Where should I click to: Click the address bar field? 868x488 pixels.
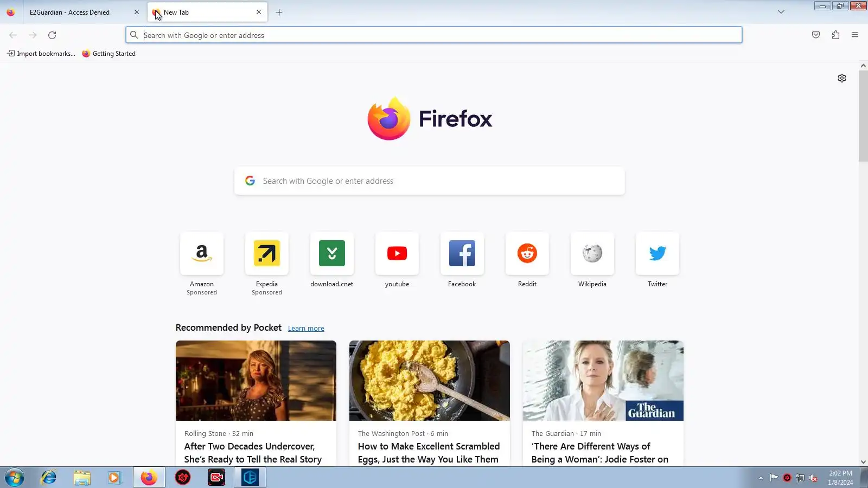[x=434, y=35]
